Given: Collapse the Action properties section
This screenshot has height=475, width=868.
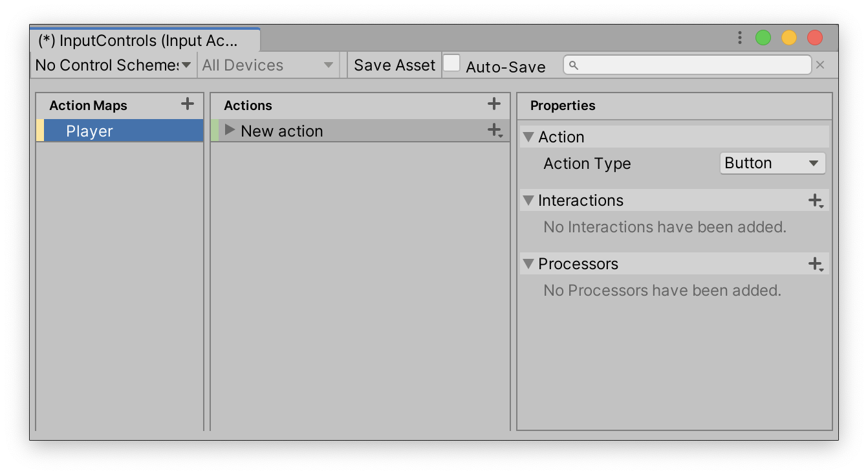Looking at the screenshot, I should pos(528,137).
